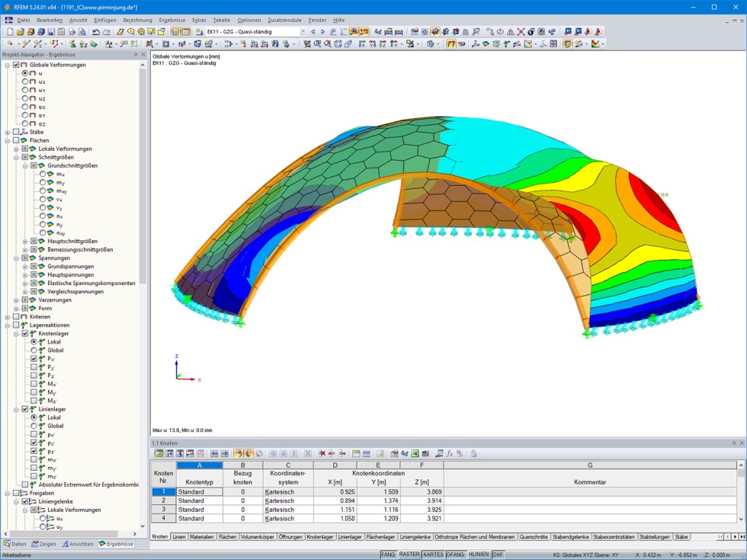
Task: Expand the Stäbe tree node
Action: (7, 133)
